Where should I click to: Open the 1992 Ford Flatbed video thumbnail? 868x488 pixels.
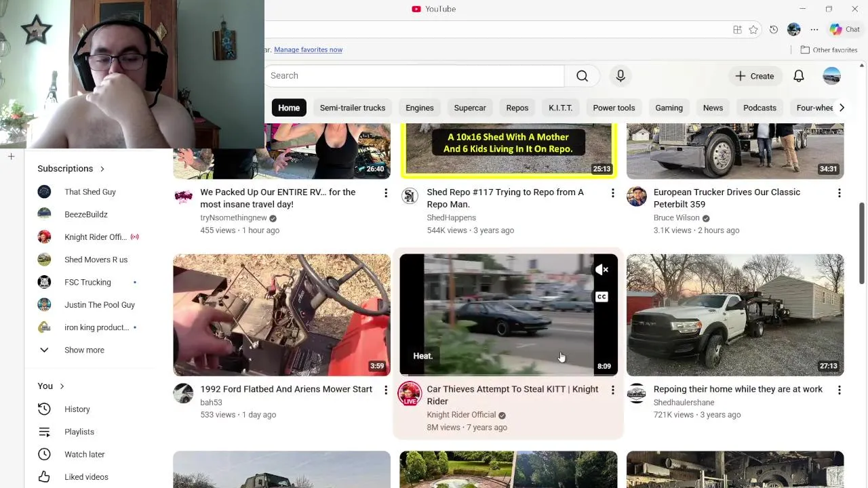pyautogui.click(x=281, y=315)
